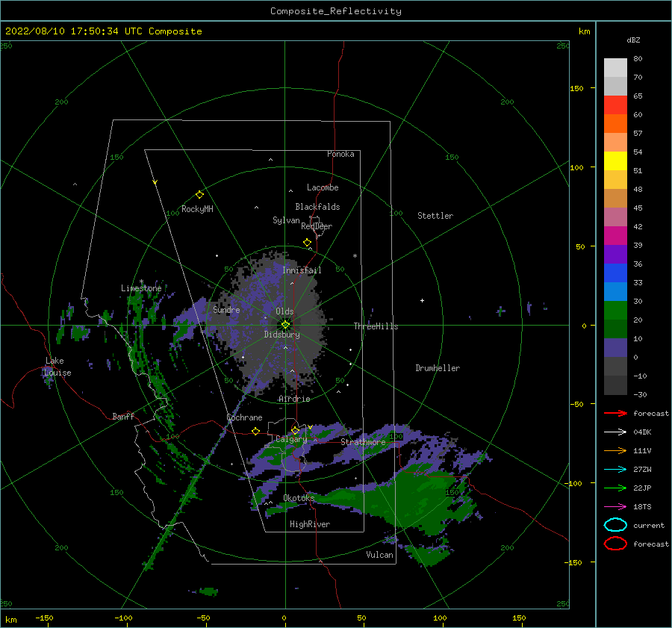Click the RedDeer city label
672x628 pixels.
coord(317,226)
